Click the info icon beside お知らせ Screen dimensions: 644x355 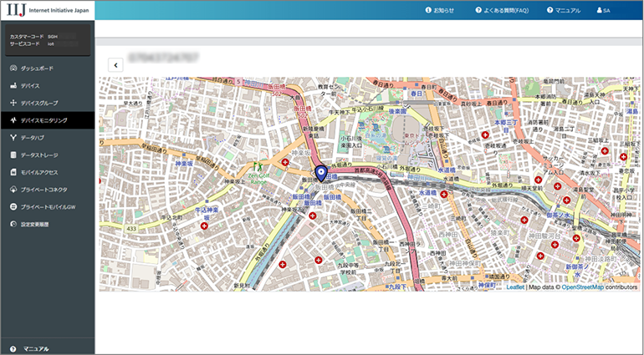click(x=428, y=10)
